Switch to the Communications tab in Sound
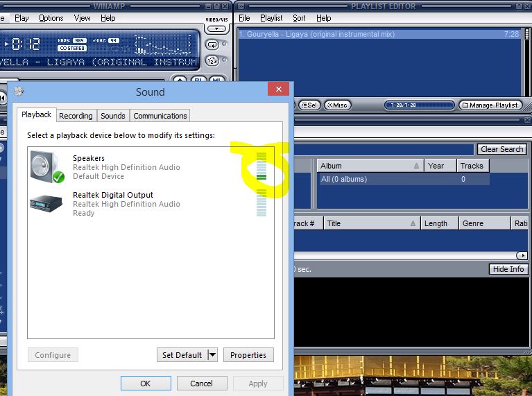This screenshot has height=396, width=532. click(x=160, y=116)
